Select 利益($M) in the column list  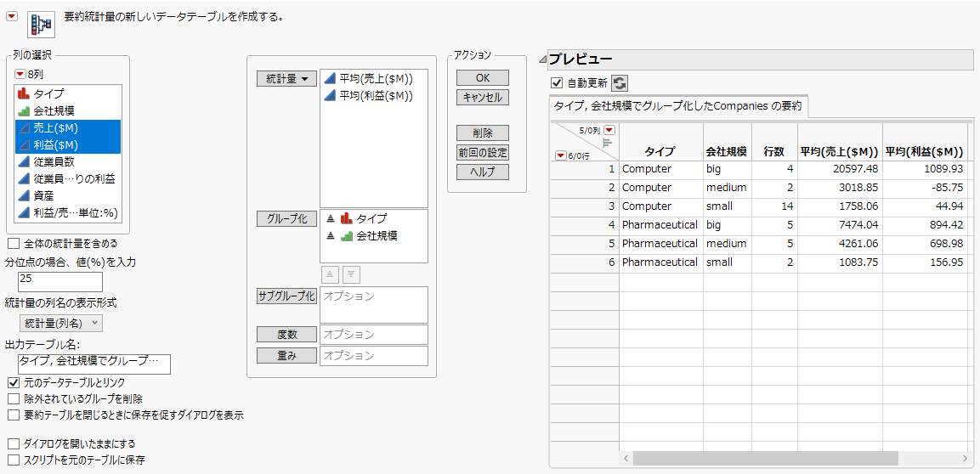click(x=68, y=144)
